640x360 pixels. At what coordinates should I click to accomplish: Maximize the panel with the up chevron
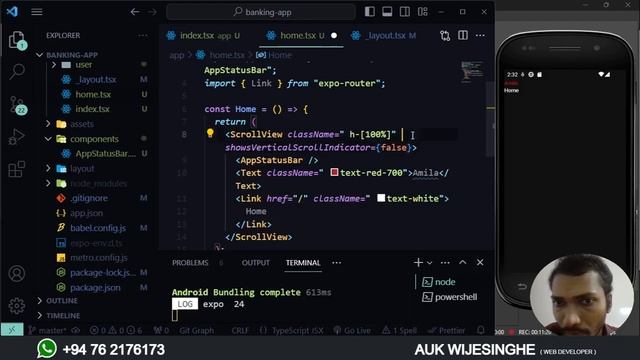point(462,262)
